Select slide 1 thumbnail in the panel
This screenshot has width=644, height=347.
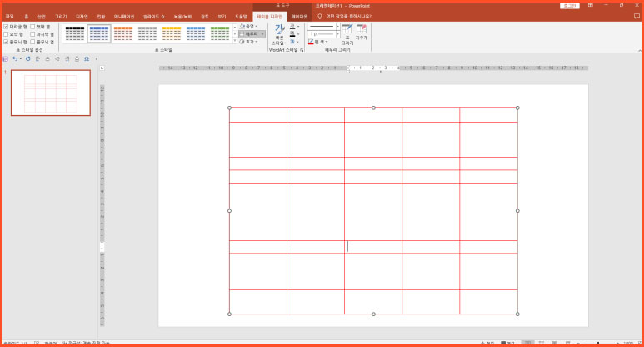[51, 93]
